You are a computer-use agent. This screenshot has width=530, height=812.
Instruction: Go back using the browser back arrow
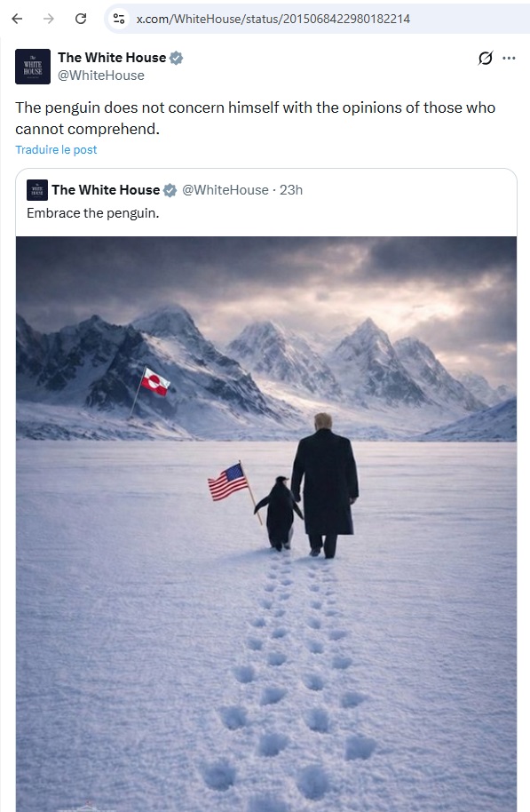(17, 19)
